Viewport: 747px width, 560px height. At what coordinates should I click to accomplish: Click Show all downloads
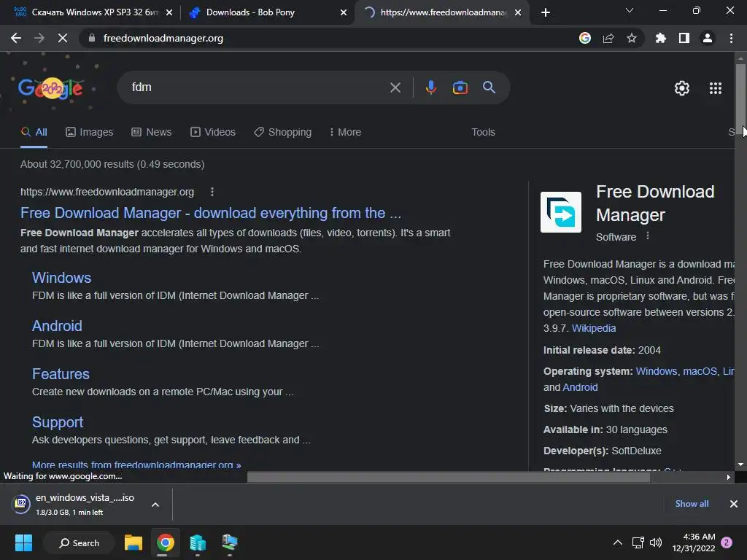pos(692,504)
